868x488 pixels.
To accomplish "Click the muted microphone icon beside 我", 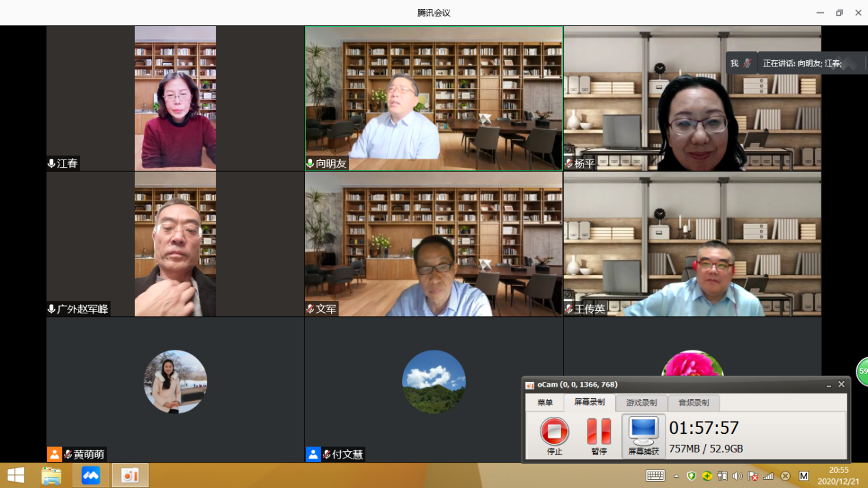I will click(747, 64).
